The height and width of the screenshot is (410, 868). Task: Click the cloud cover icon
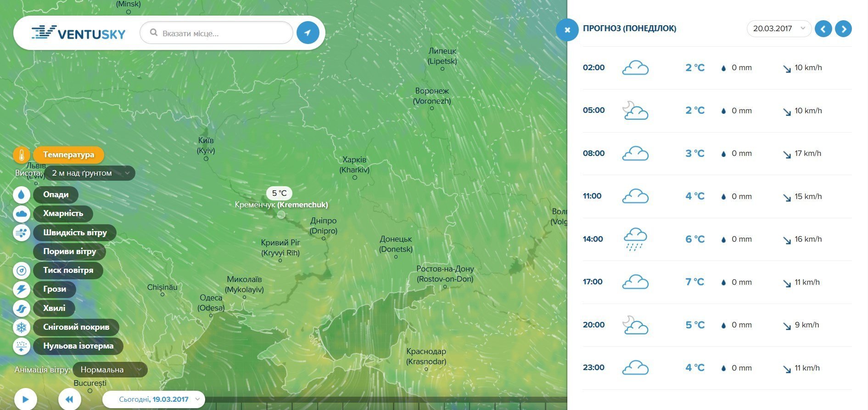tap(22, 214)
